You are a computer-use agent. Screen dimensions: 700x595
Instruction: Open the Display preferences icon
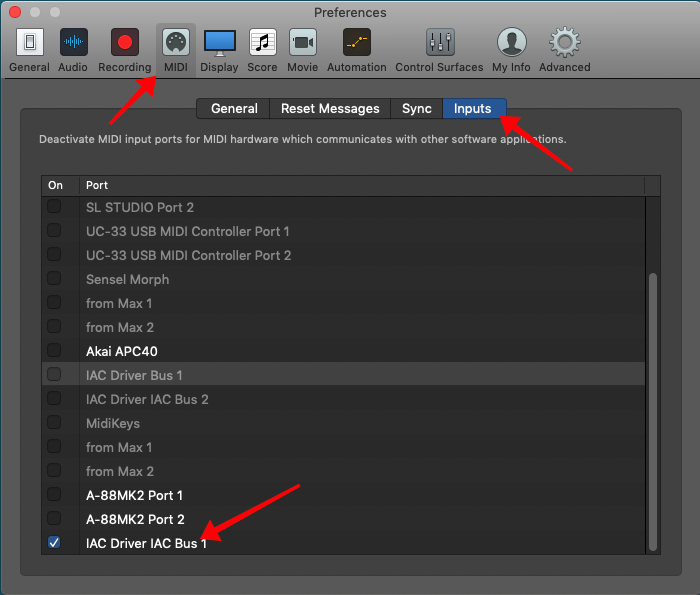tap(220, 43)
